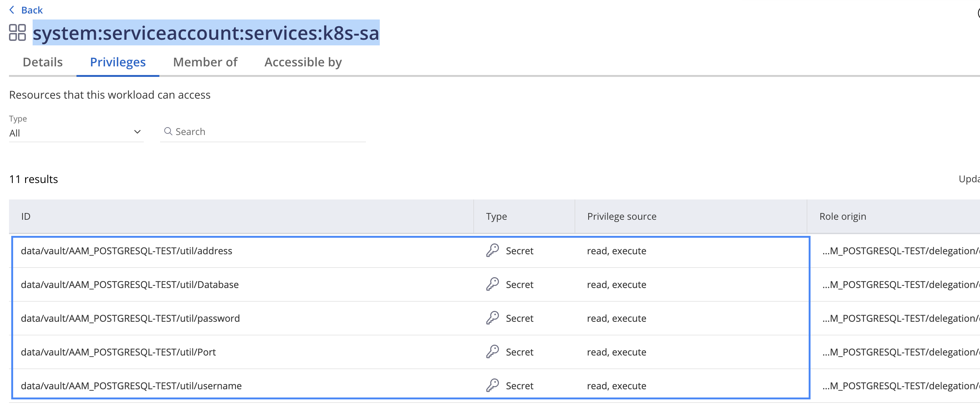Click role origin delegation path in util/Database row

point(901,285)
